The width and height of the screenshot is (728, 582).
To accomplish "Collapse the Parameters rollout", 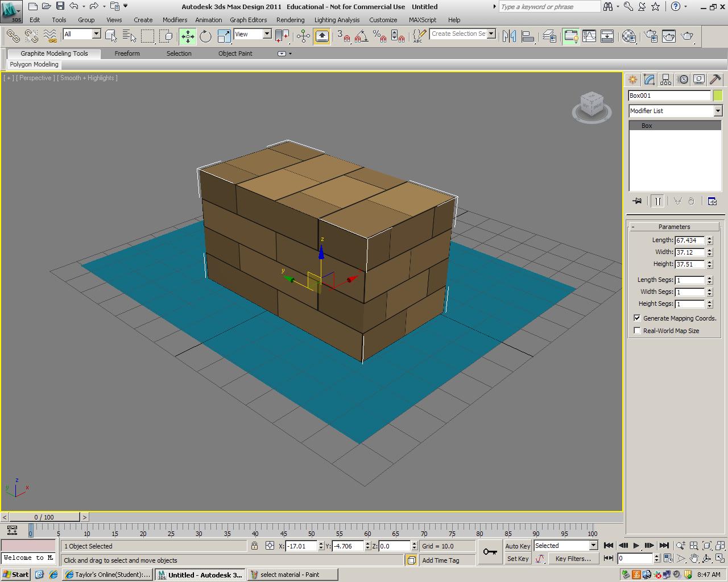I will (674, 227).
